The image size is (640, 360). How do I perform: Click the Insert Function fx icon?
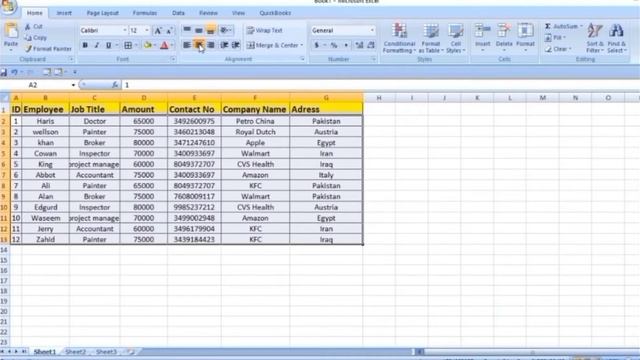[115, 85]
